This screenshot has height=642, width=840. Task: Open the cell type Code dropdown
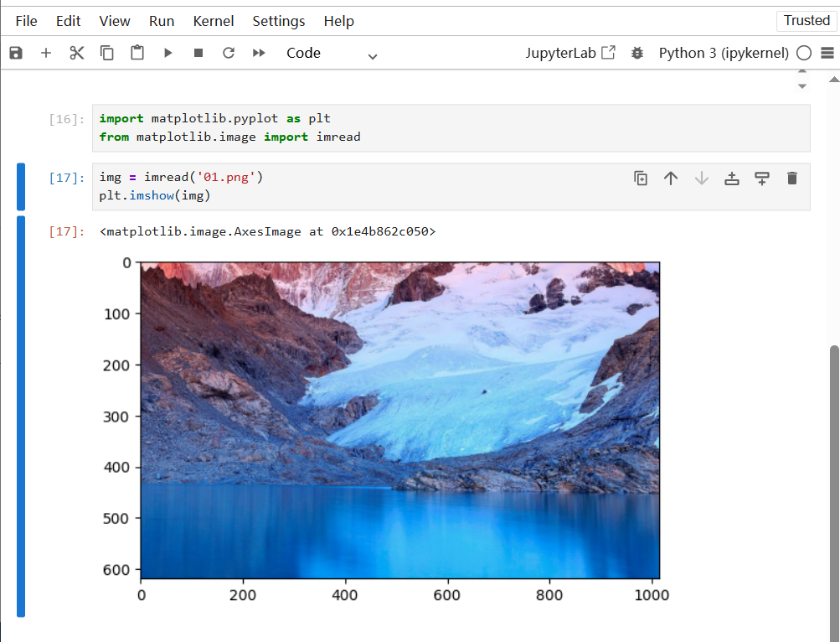click(332, 54)
